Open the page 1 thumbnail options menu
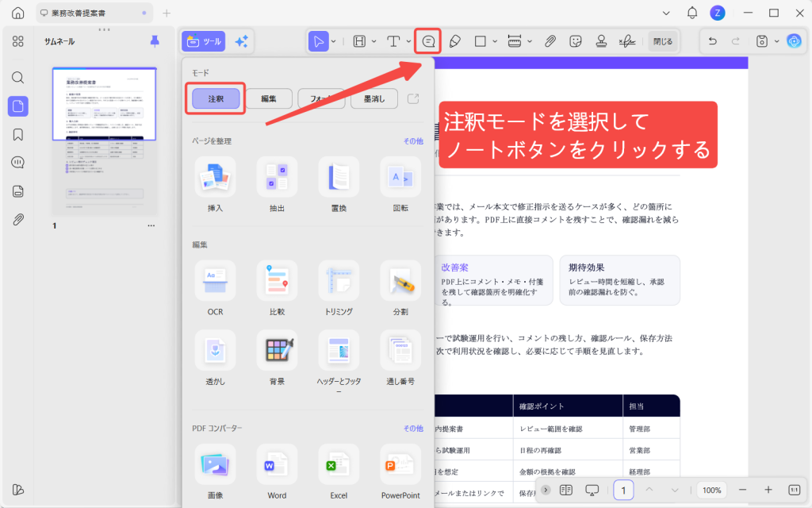This screenshot has width=812, height=508. (151, 225)
